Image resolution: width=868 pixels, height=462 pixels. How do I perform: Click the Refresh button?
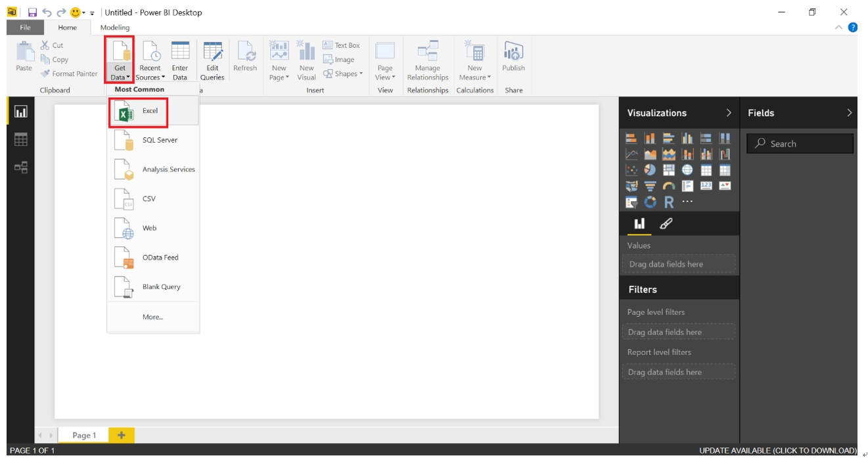245,57
